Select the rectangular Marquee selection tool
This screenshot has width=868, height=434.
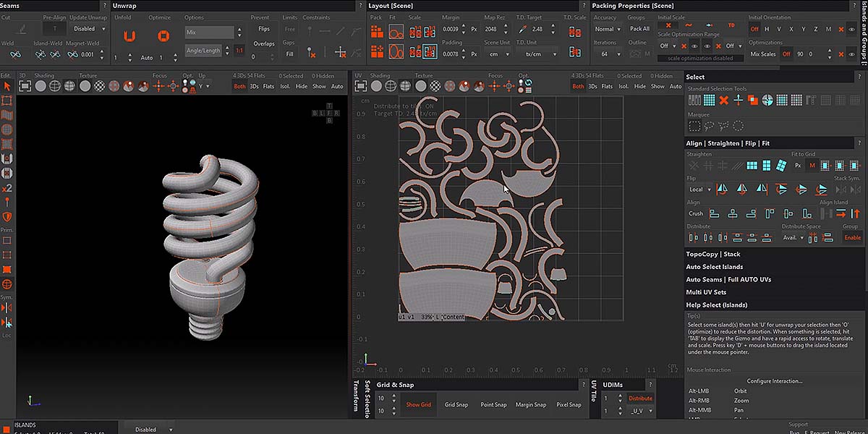click(x=694, y=126)
